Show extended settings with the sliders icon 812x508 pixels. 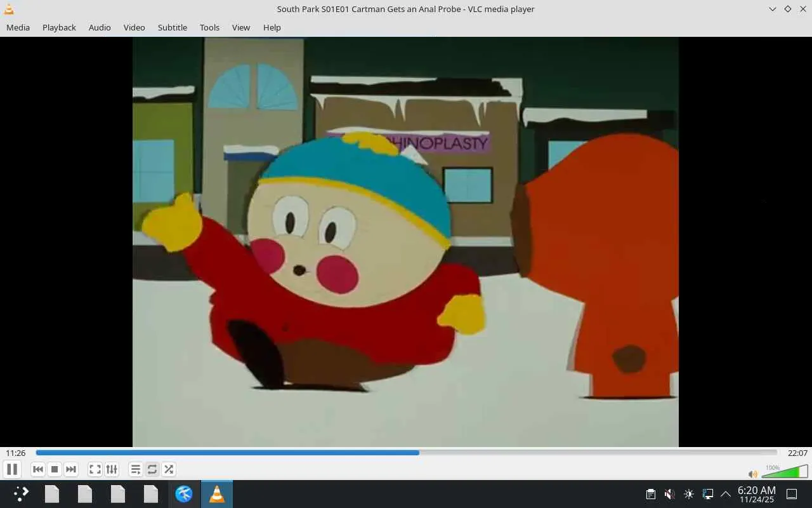coord(112,469)
